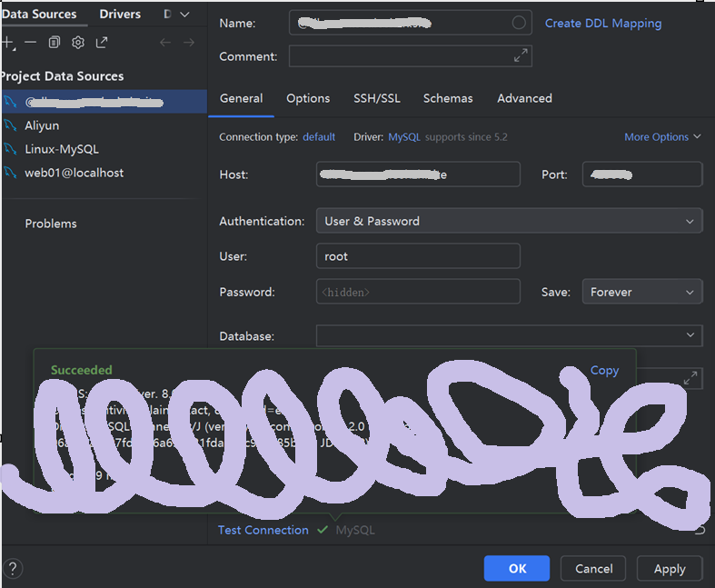Image resolution: width=715 pixels, height=588 pixels.
Task: Click the MySQL driver link
Action: click(404, 137)
